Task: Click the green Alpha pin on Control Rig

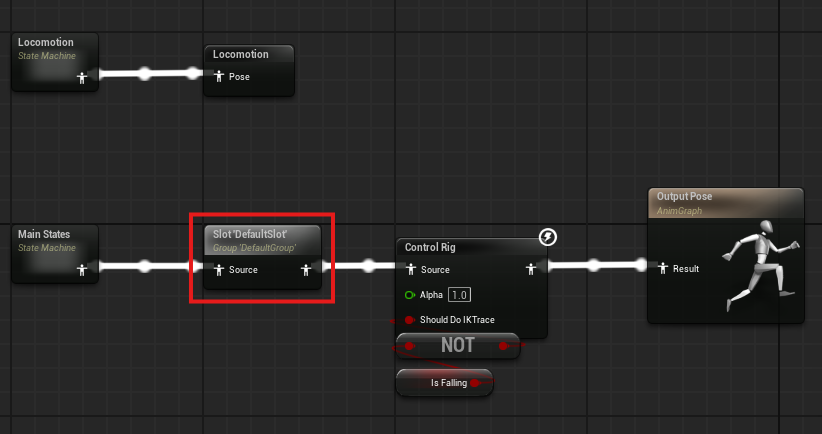Action: pyautogui.click(x=410, y=295)
